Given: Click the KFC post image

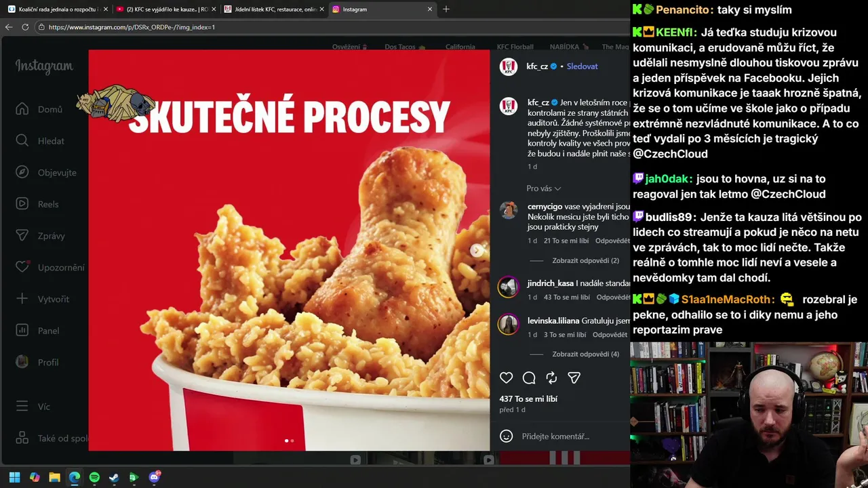Looking at the screenshot, I should coord(289,250).
